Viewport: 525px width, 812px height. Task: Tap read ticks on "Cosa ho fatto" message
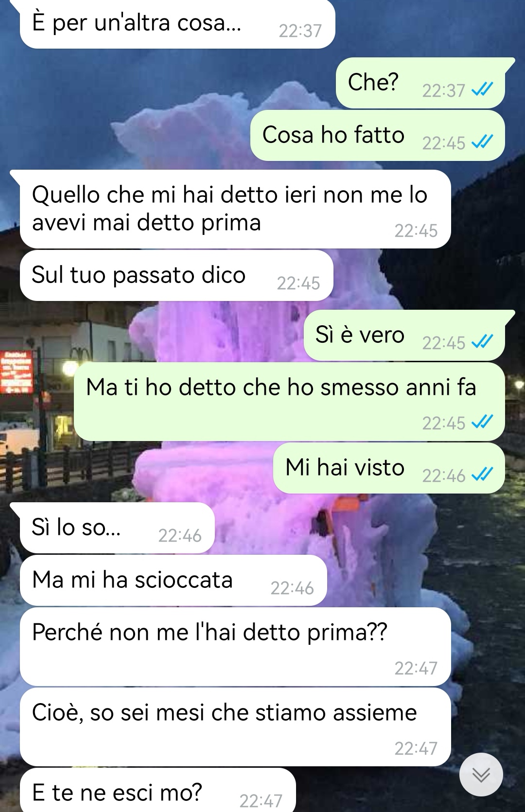click(x=482, y=142)
